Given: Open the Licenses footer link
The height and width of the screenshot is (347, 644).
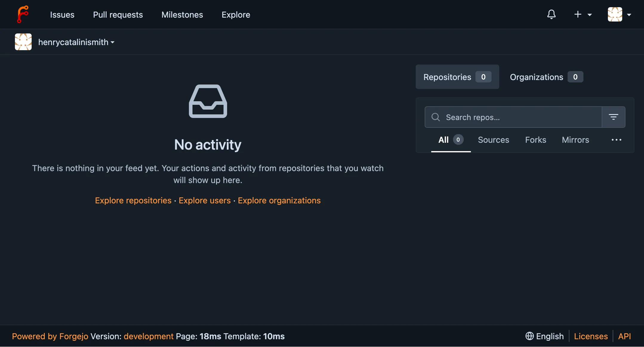Looking at the screenshot, I should point(591,336).
